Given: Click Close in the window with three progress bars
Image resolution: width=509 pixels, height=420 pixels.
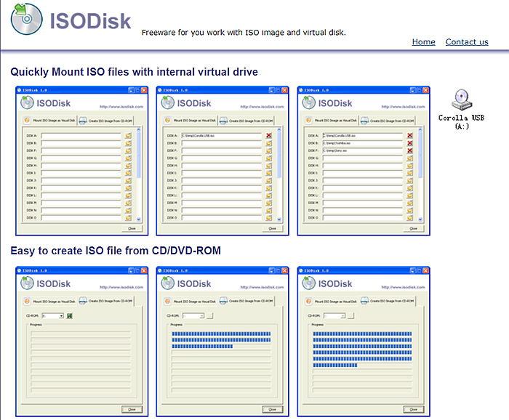Looking at the screenshot, I should pos(273,409).
